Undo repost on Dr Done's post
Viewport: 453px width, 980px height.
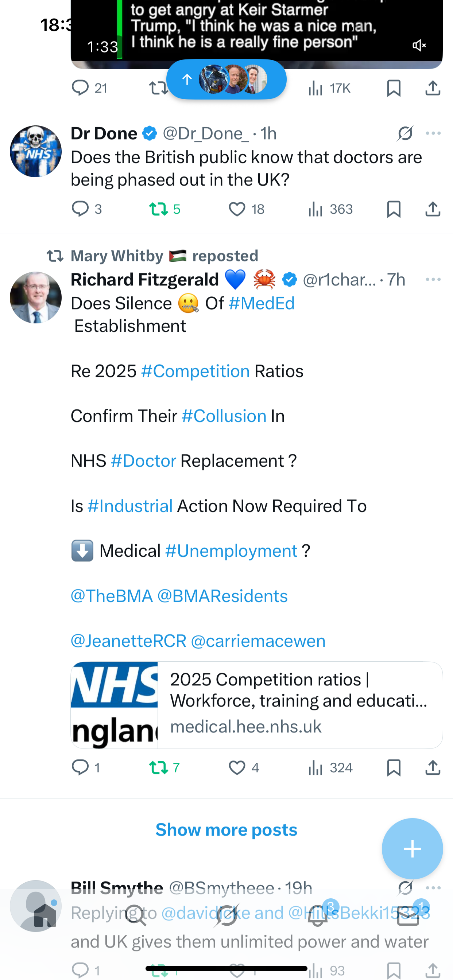[158, 209]
